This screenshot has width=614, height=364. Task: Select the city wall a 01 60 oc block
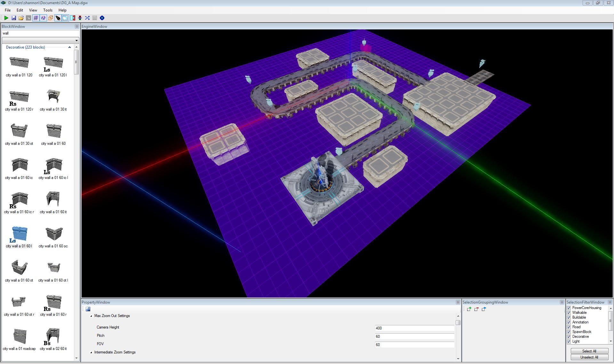(x=53, y=235)
